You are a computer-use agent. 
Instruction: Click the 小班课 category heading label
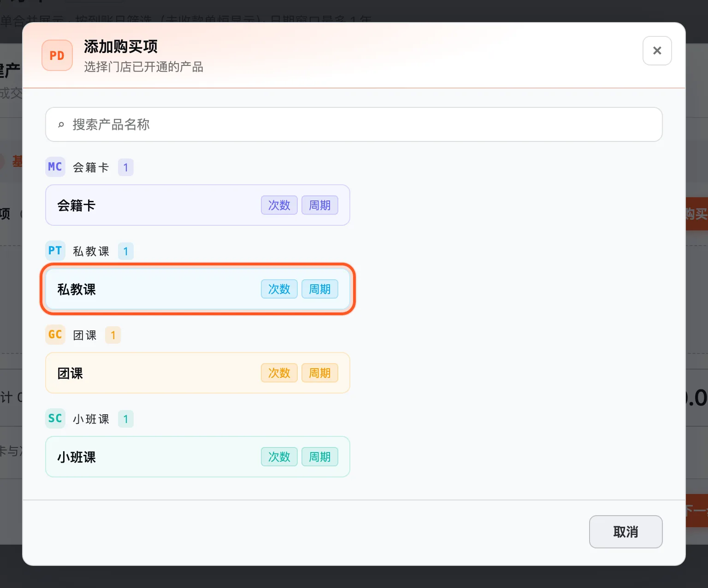pyautogui.click(x=91, y=419)
